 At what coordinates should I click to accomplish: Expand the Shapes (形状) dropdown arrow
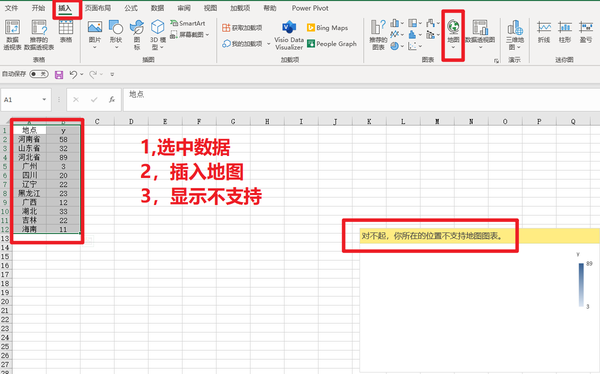pos(116,47)
